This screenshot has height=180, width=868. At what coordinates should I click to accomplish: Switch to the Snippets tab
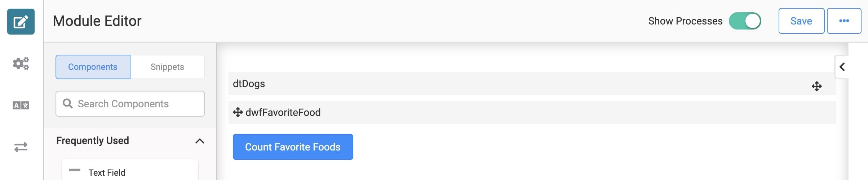167,67
